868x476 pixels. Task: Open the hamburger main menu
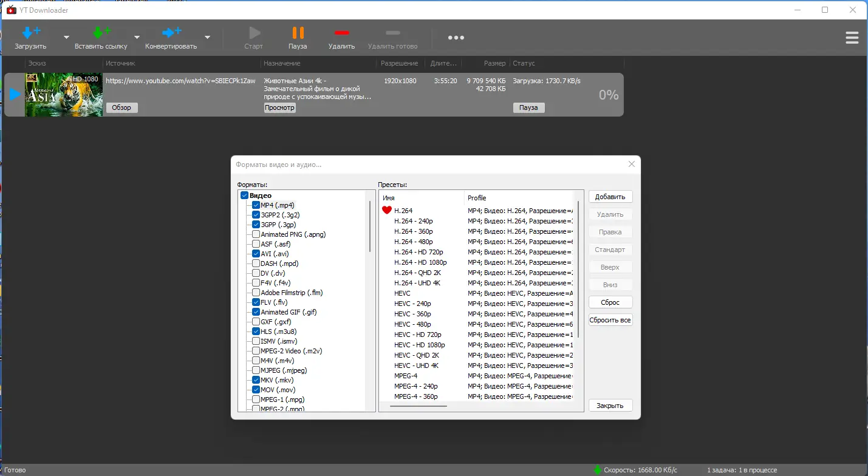point(852,38)
